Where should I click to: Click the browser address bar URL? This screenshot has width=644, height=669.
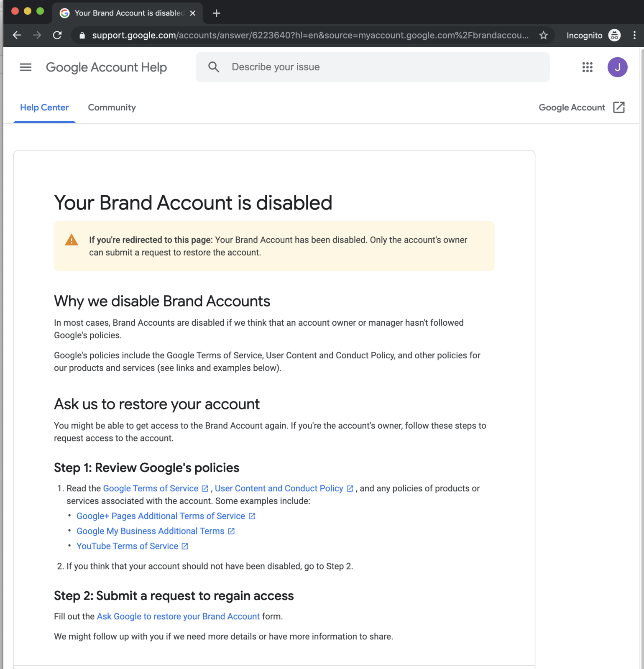[x=310, y=35]
